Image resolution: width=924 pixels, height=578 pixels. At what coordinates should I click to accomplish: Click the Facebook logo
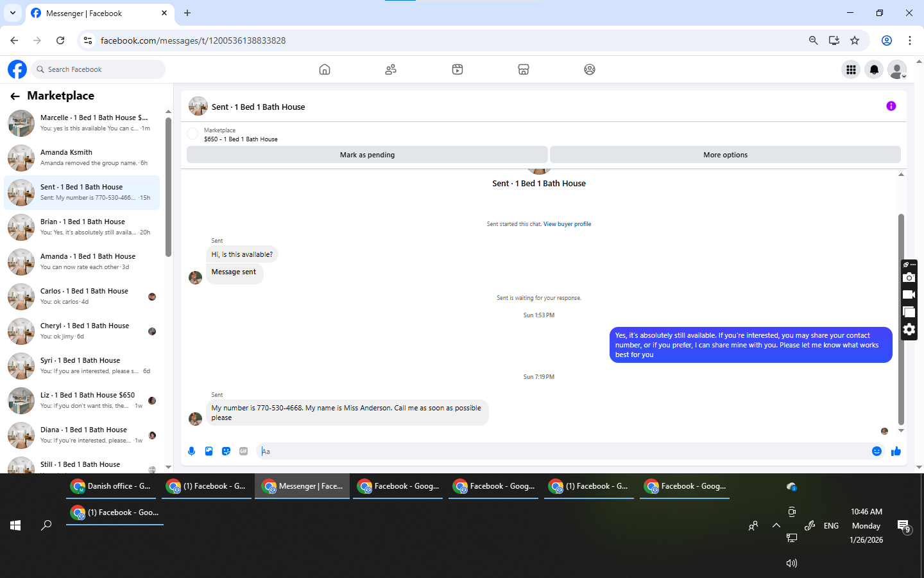[x=17, y=69]
